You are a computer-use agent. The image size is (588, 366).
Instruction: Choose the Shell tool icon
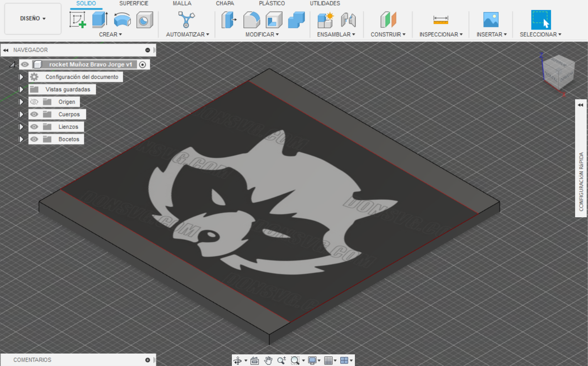[x=274, y=20]
